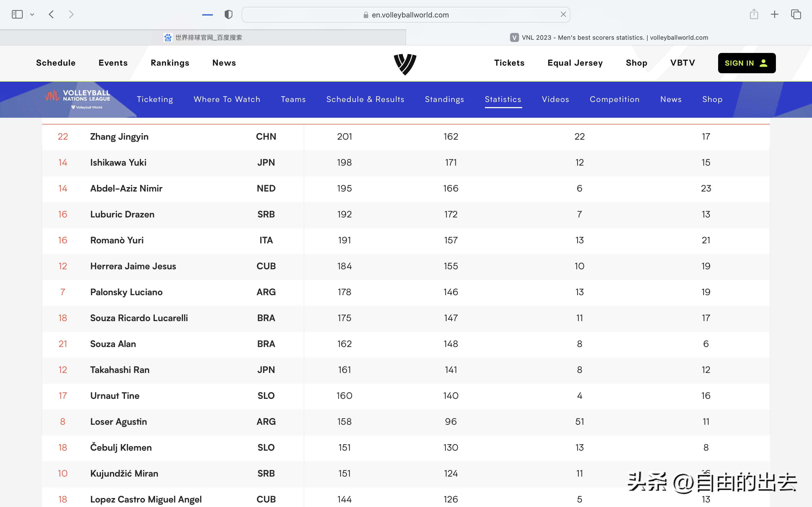This screenshot has width=812, height=507.
Task: Open the Ishikawa Yuki player row
Action: coord(118,163)
